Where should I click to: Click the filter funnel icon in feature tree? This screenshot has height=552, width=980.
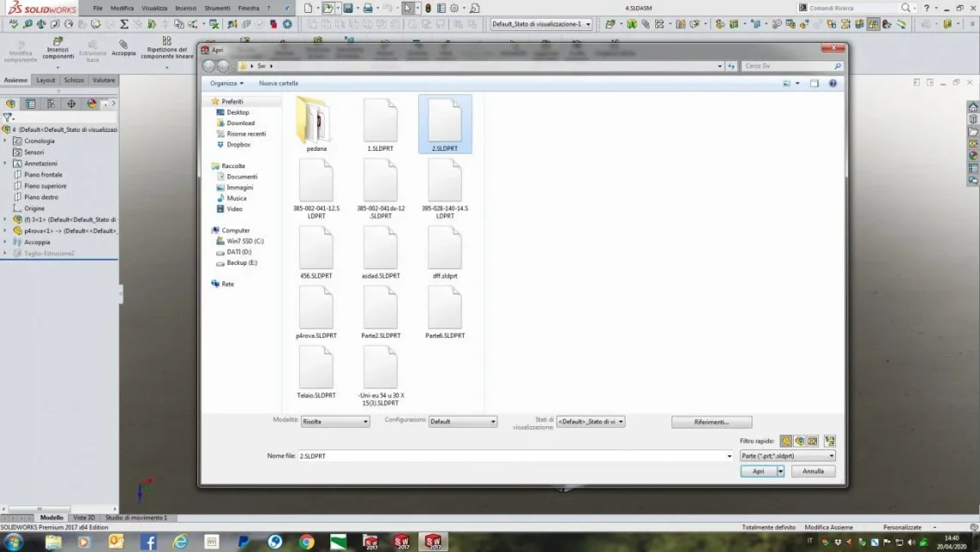click(8, 117)
